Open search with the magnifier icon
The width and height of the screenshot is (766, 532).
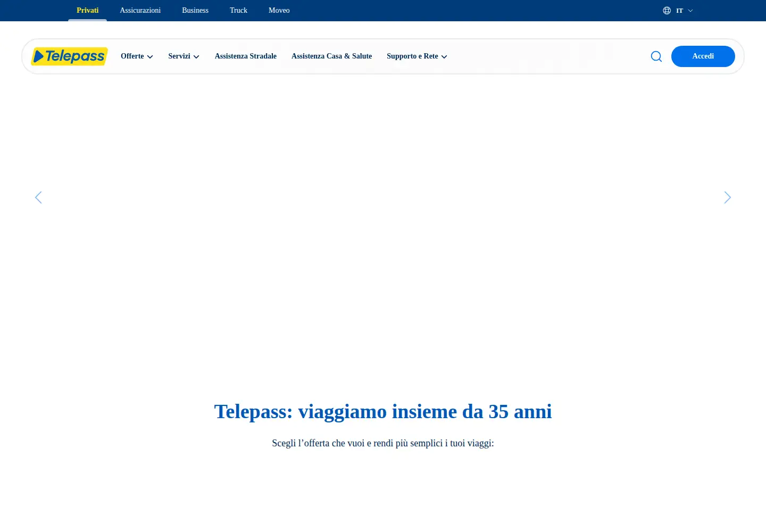click(x=656, y=56)
